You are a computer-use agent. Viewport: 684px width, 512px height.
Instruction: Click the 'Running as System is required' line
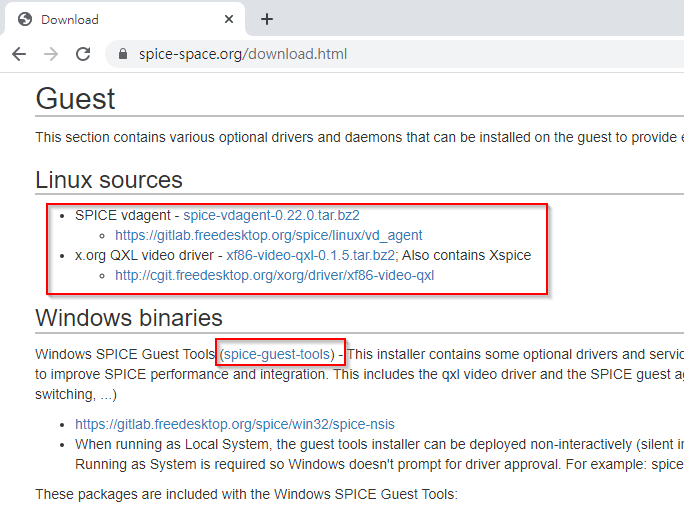click(x=380, y=464)
